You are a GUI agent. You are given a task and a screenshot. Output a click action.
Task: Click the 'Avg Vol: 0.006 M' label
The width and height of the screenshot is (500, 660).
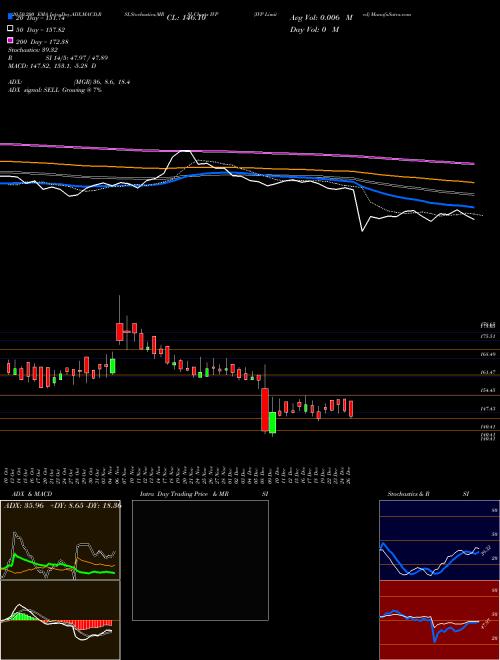321,18
